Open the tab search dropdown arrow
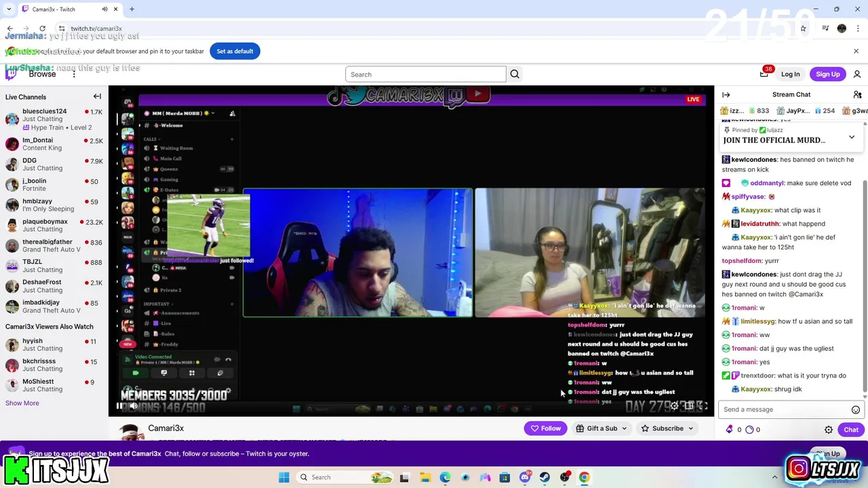This screenshot has height=488, width=868. 9,9
